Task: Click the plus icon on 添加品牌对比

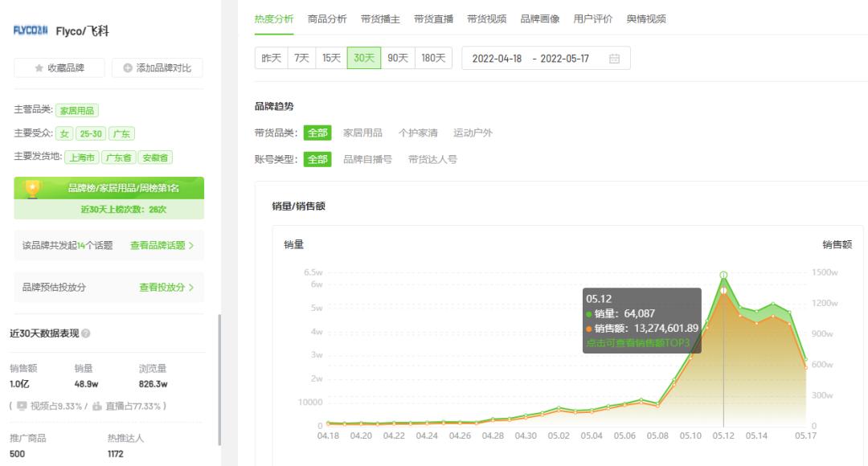Action: tap(128, 67)
